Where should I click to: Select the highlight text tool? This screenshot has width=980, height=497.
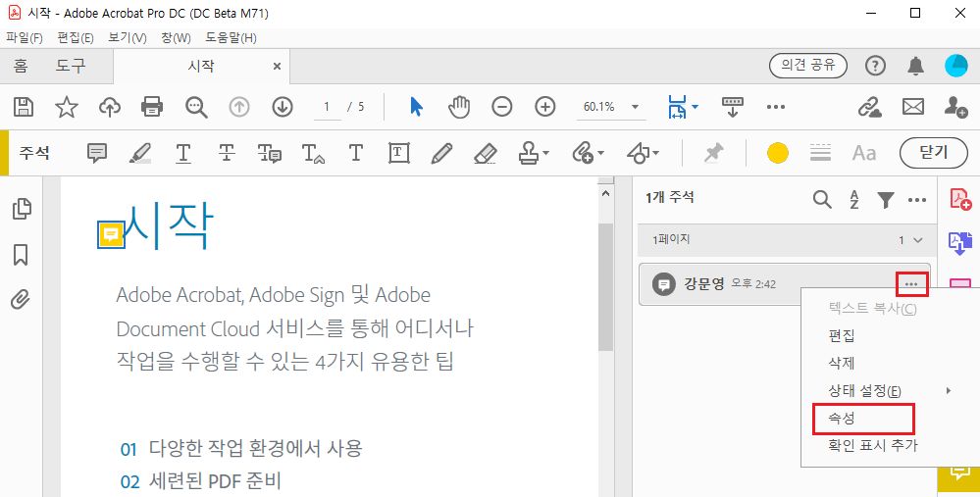[x=140, y=153]
